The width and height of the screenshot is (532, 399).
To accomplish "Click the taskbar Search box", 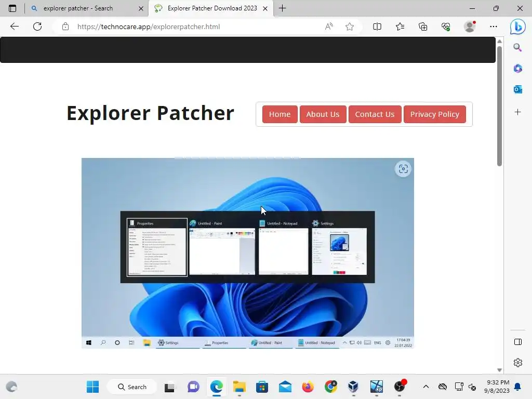I will 132,387.
